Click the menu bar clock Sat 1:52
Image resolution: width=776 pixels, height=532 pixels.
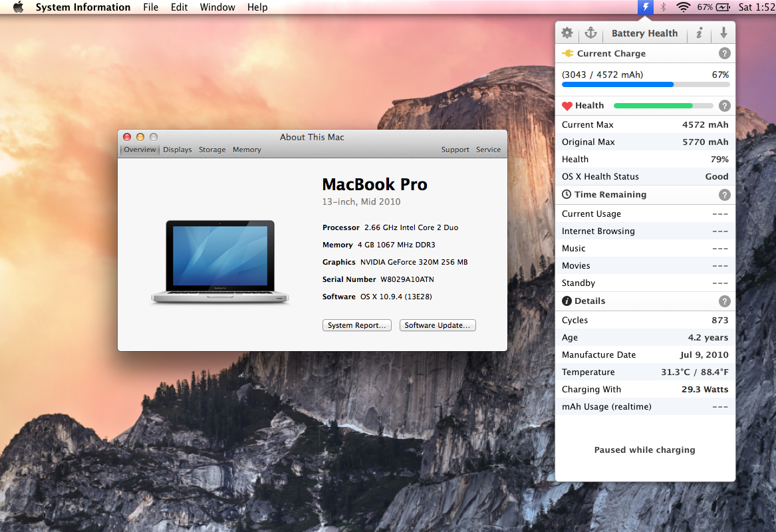pyautogui.click(x=757, y=7)
